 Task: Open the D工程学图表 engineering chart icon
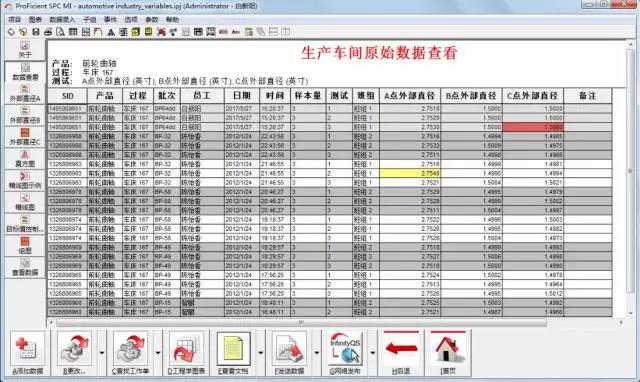coord(186,353)
